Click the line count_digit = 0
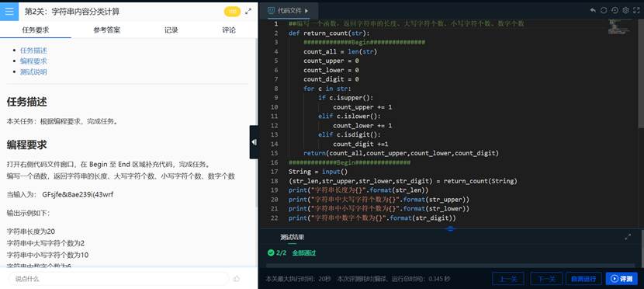644x289 pixels. [331, 79]
